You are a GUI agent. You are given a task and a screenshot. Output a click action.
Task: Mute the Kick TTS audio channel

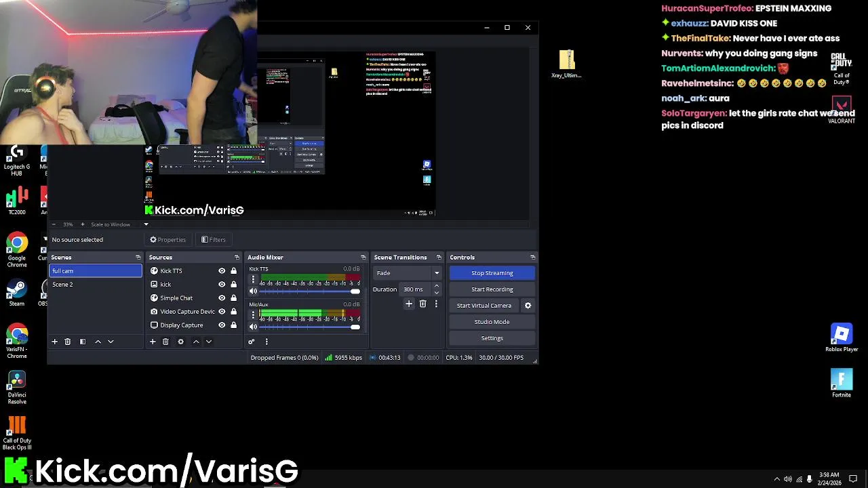click(x=253, y=291)
